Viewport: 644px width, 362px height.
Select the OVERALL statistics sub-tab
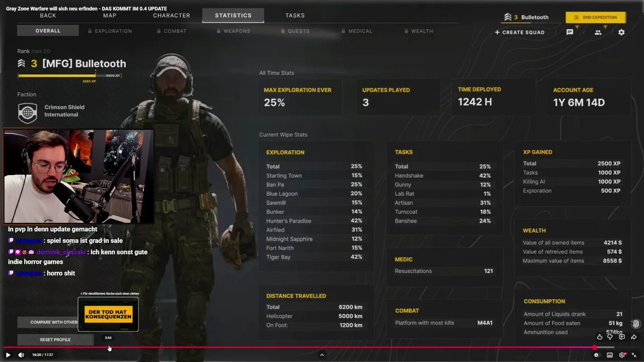(48, 31)
